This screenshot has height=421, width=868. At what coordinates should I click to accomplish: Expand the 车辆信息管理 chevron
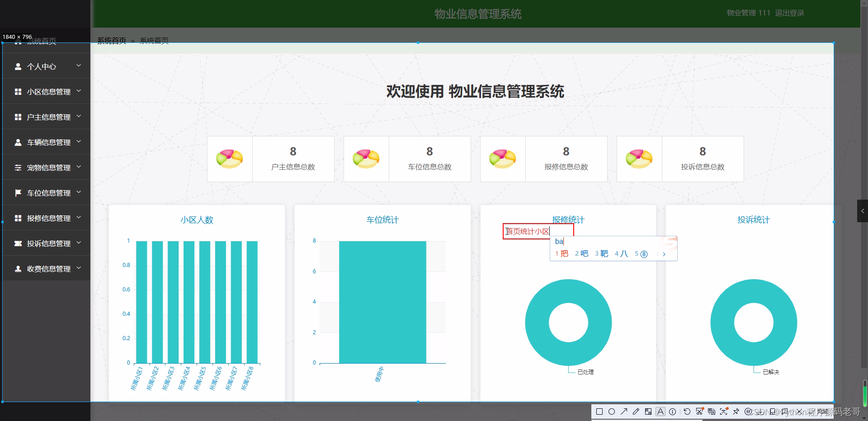click(x=79, y=142)
